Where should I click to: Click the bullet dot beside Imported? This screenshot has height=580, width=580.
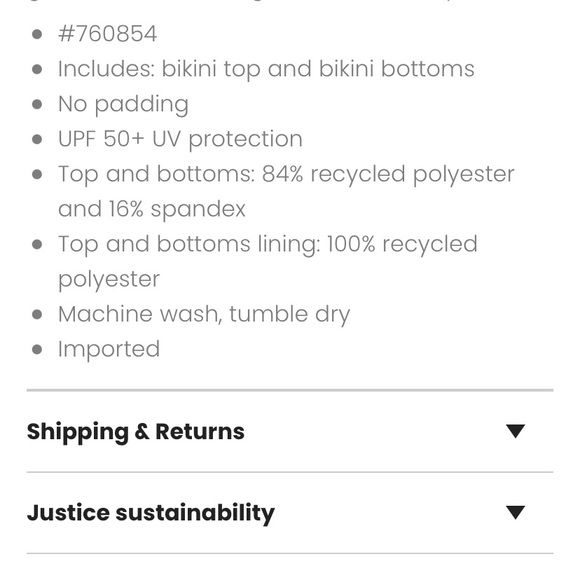[x=37, y=350]
